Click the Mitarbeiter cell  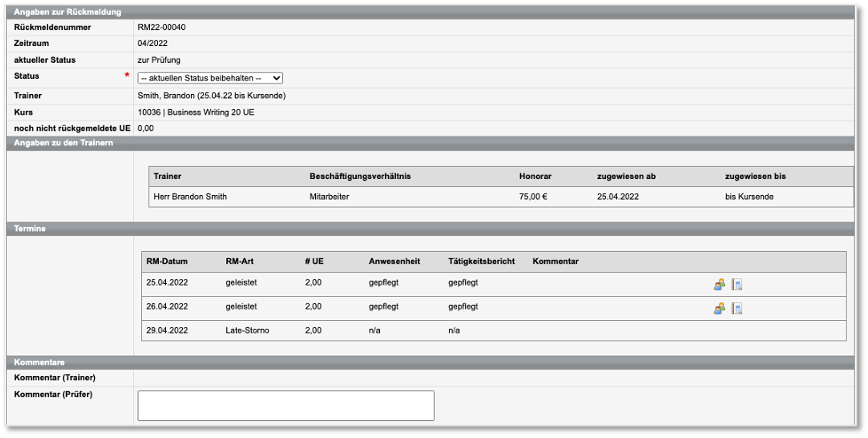(x=328, y=196)
